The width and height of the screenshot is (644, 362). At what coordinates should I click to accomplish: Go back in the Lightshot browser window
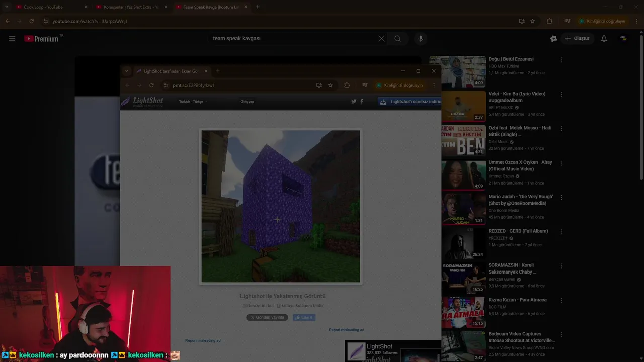click(x=127, y=85)
